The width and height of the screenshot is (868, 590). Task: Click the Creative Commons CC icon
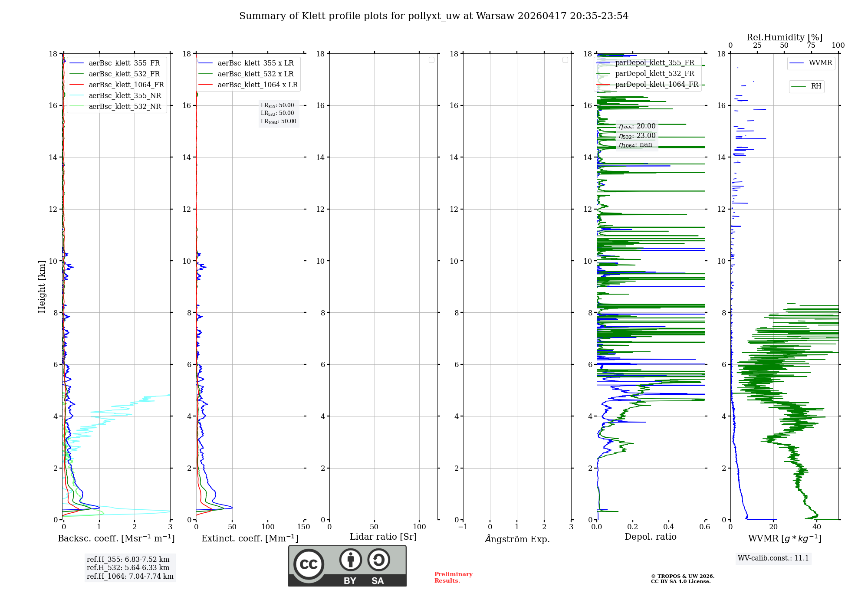(309, 564)
